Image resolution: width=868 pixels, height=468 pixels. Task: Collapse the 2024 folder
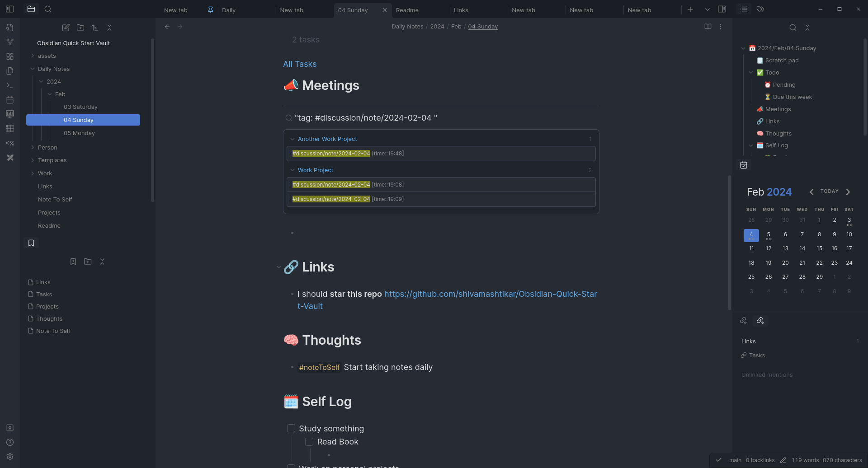(41, 82)
